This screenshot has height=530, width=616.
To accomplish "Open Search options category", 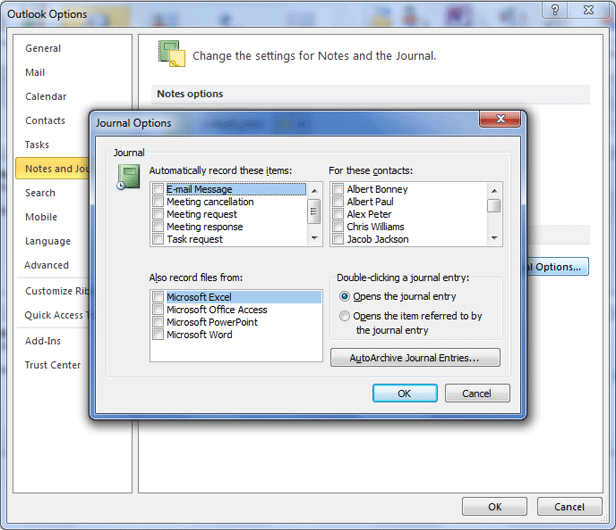I will pos(40,193).
